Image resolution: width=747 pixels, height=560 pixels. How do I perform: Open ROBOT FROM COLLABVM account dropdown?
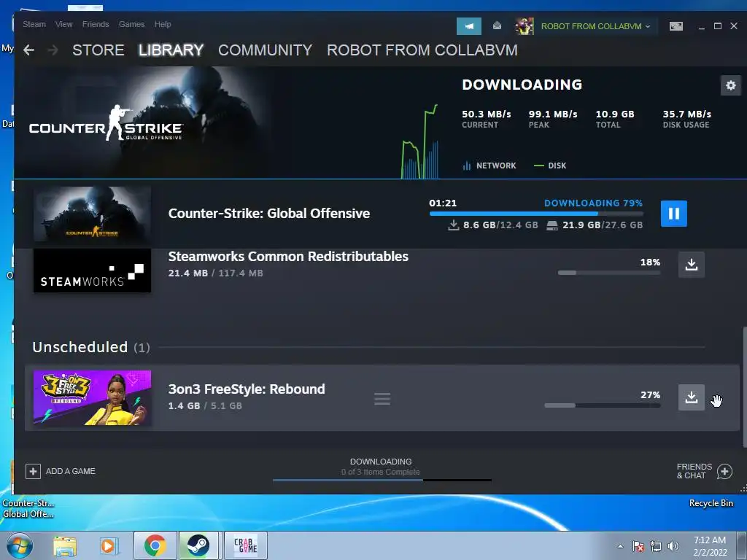595,26
